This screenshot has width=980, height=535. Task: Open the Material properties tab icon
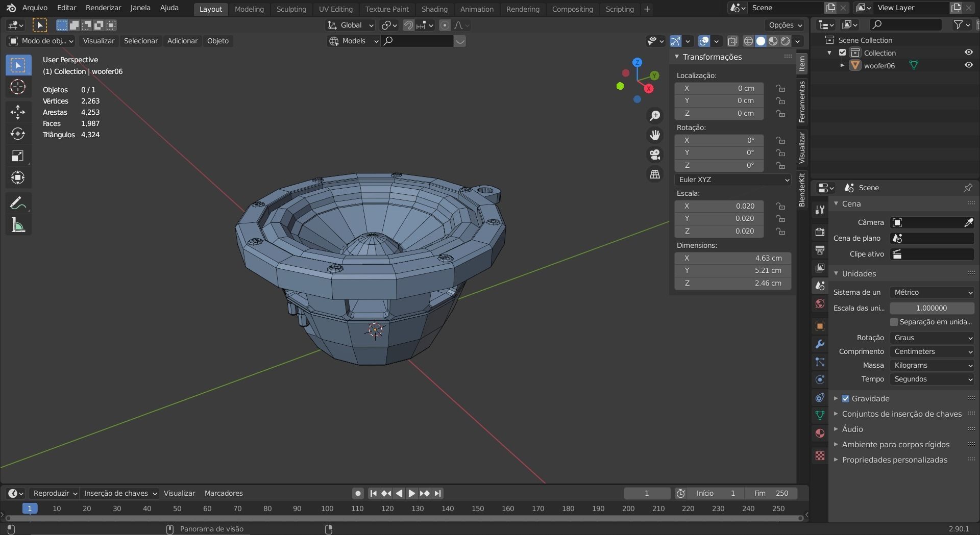[x=820, y=434]
